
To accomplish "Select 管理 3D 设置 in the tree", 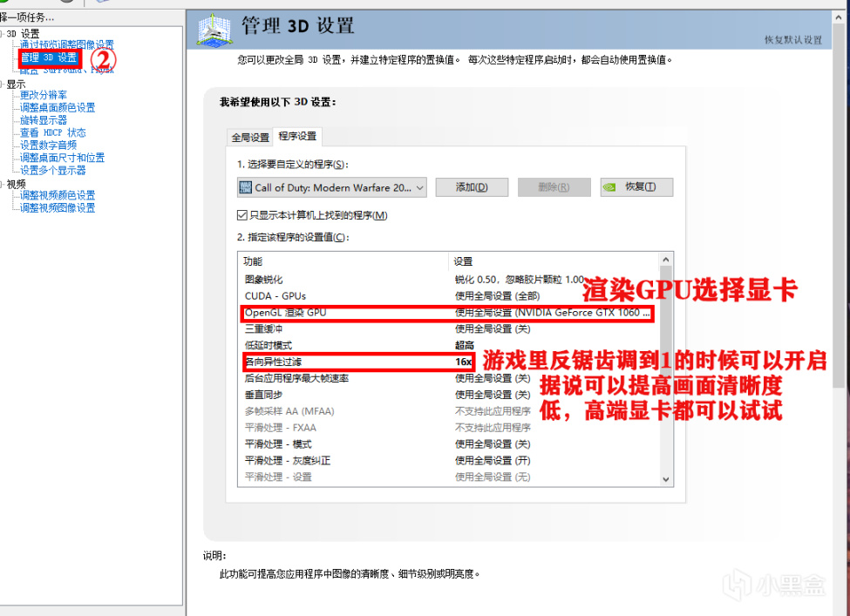I will pos(49,58).
